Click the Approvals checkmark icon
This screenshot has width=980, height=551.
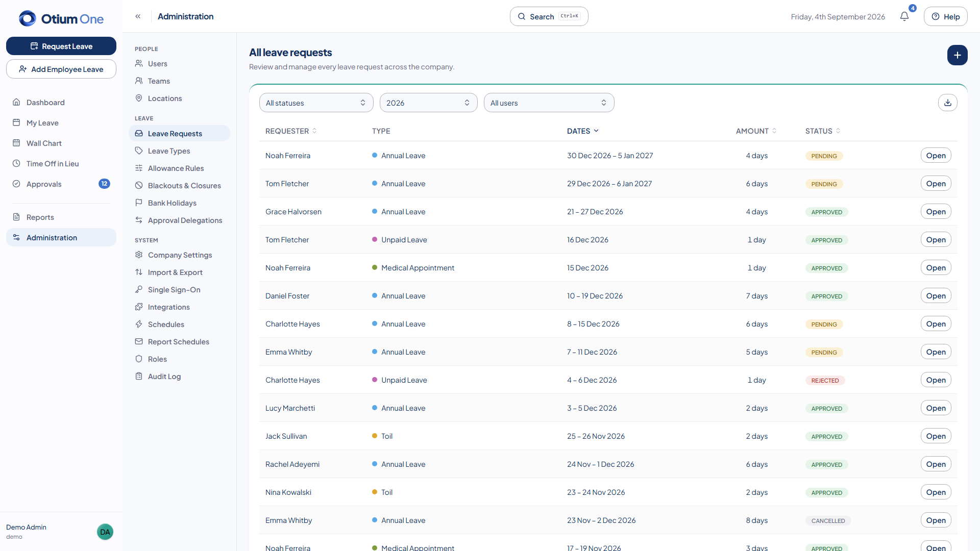(16, 184)
